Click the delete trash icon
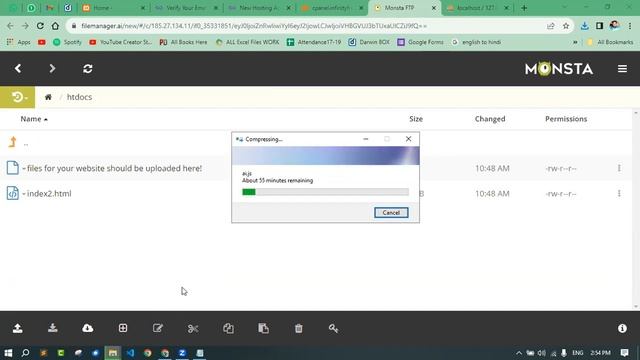Viewport: 640px width, 360px height. [298, 328]
